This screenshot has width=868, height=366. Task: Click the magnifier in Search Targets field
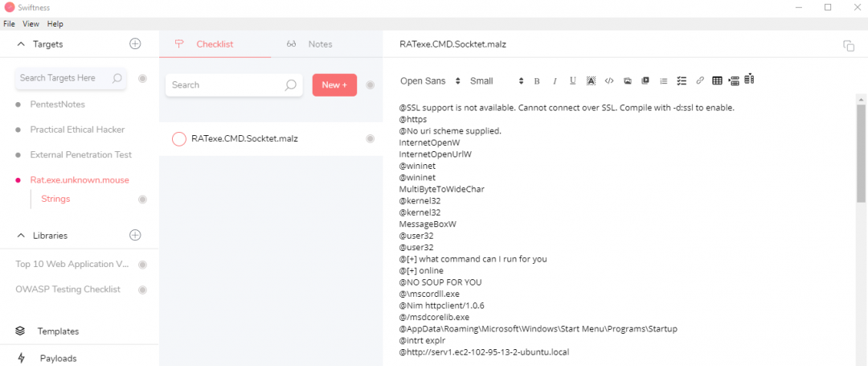pos(117,78)
